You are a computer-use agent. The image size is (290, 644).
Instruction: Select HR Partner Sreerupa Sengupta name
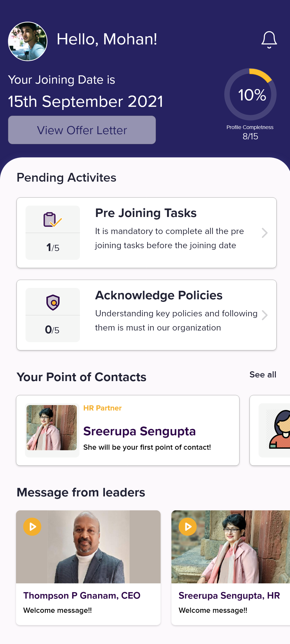pyautogui.click(x=139, y=431)
